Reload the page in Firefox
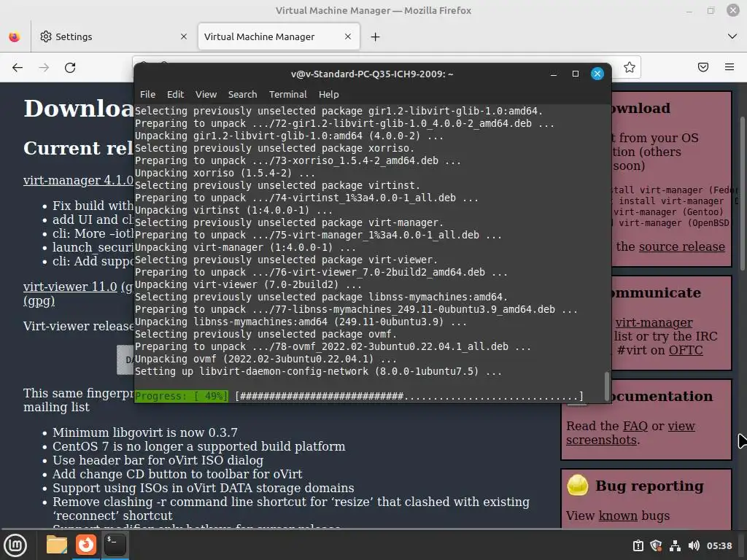 [70, 68]
